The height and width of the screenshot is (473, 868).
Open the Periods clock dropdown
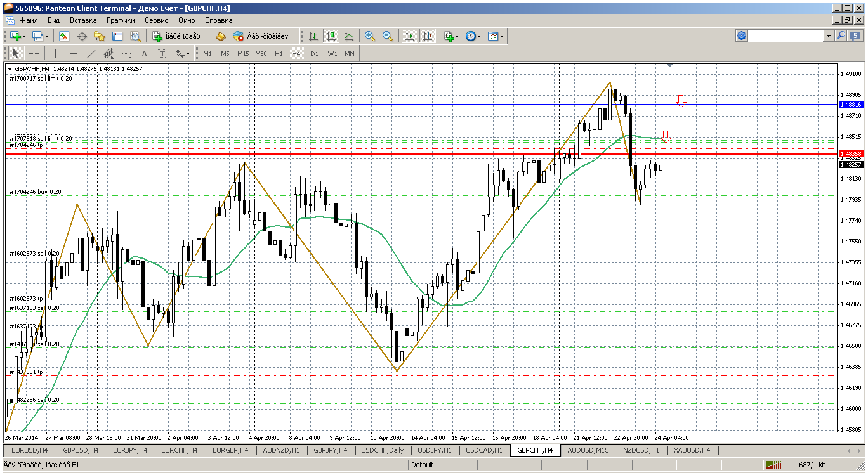click(x=473, y=37)
